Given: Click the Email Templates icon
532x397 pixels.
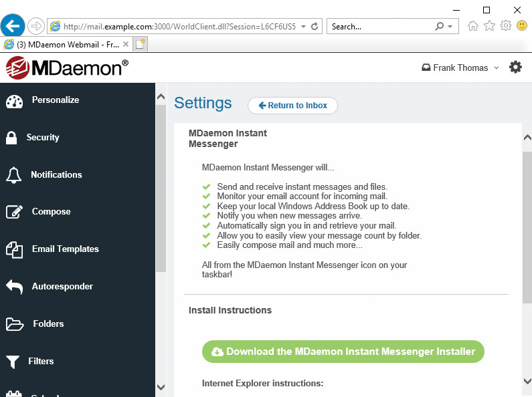Looking at the screenshot, I should click(x=14, y=250).
